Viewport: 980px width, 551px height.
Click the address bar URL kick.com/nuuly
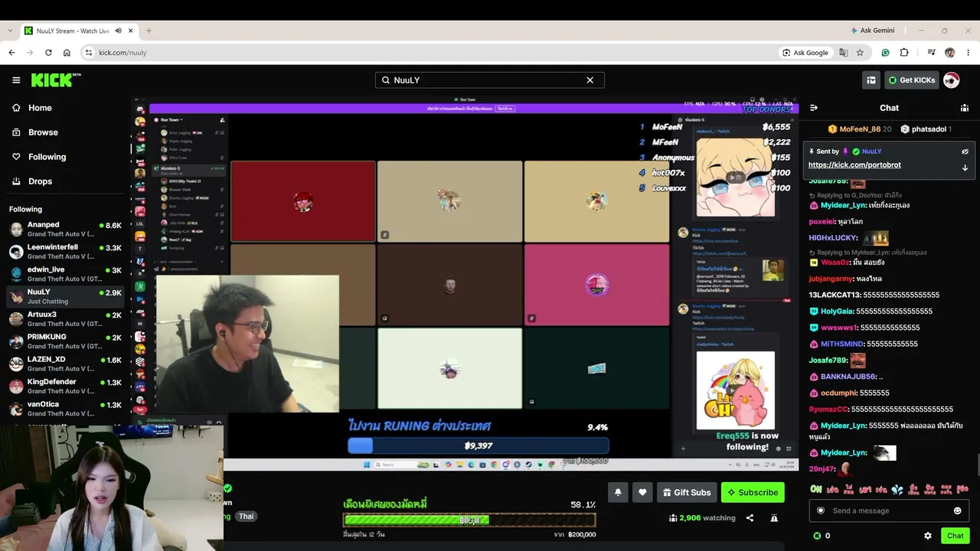tap(122, 53)
